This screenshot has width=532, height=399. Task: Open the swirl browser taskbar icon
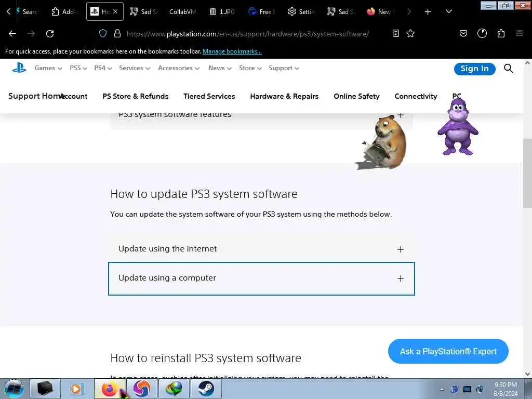click(141, 389)
